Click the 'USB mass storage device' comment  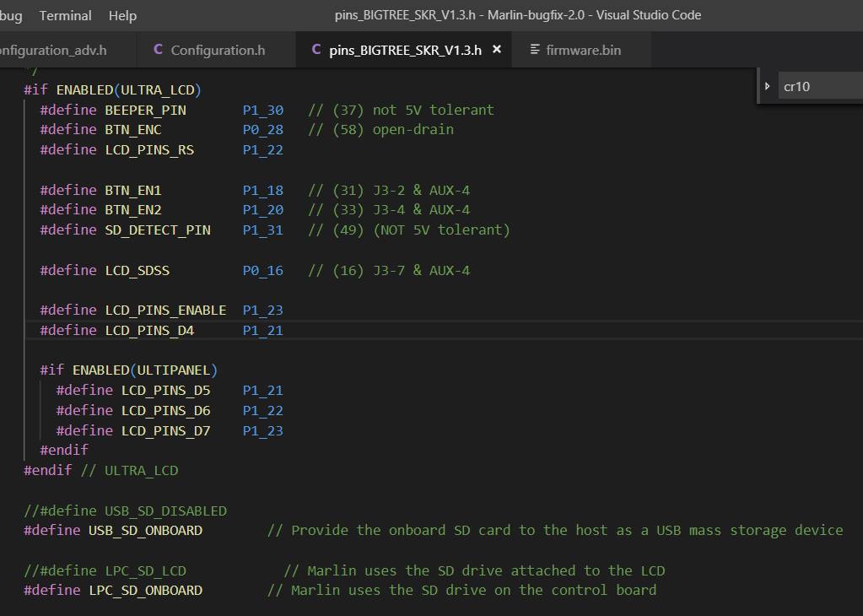point(750,531)
